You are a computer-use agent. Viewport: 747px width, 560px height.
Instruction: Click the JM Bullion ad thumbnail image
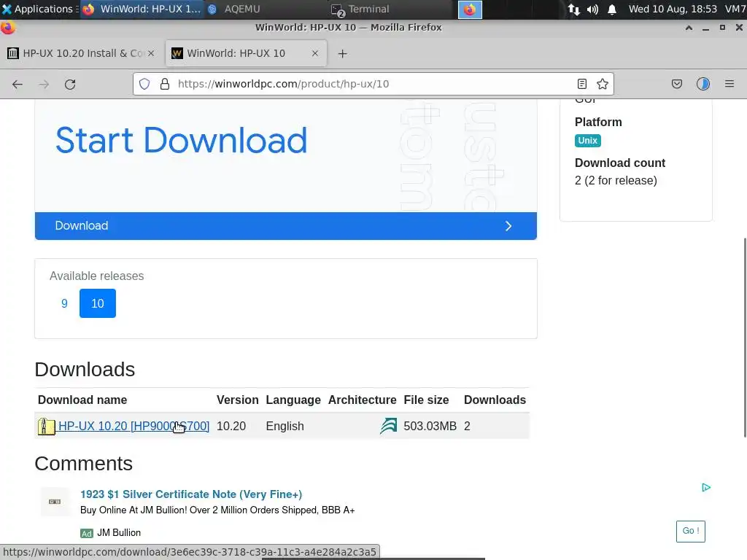point(55,502)
